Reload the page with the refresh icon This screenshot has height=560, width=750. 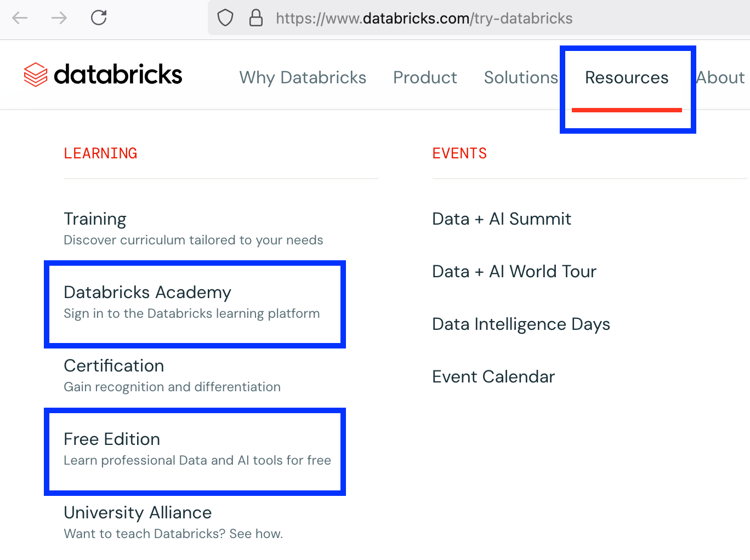pos(99,18)
